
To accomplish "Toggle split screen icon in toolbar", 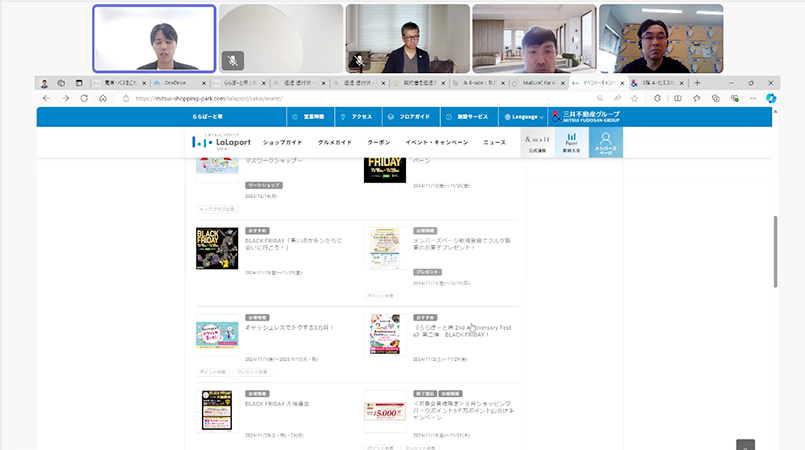I will click(x=678, y=99).
